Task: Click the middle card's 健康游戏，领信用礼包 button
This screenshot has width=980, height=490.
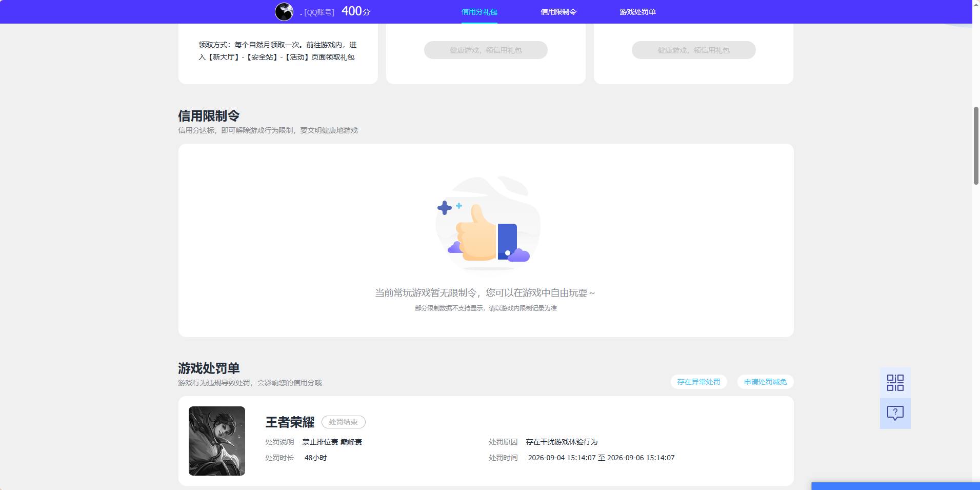Action: pyautogui.click(x=486, y=50)
